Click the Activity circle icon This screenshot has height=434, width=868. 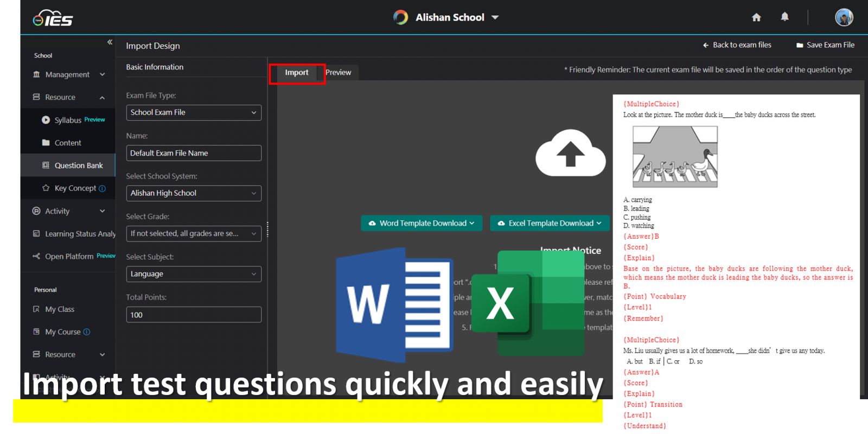click(x=36, y=211)
